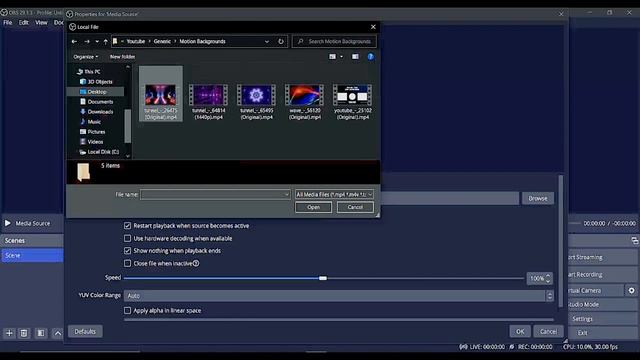Enable Use hardware decoding when available
The image size is (640, 360).
pyautogui.click(x=127, y=238)
